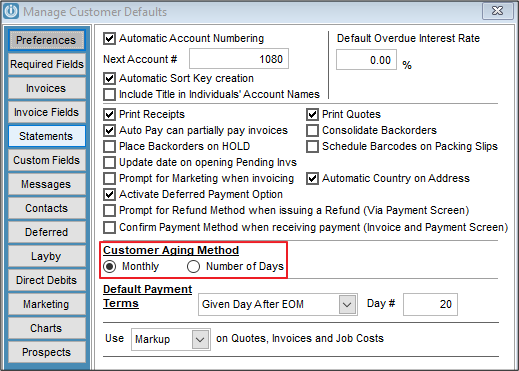Open the Invoices section
This screenshot has height=371, width=519.
[x=46, y=88]
